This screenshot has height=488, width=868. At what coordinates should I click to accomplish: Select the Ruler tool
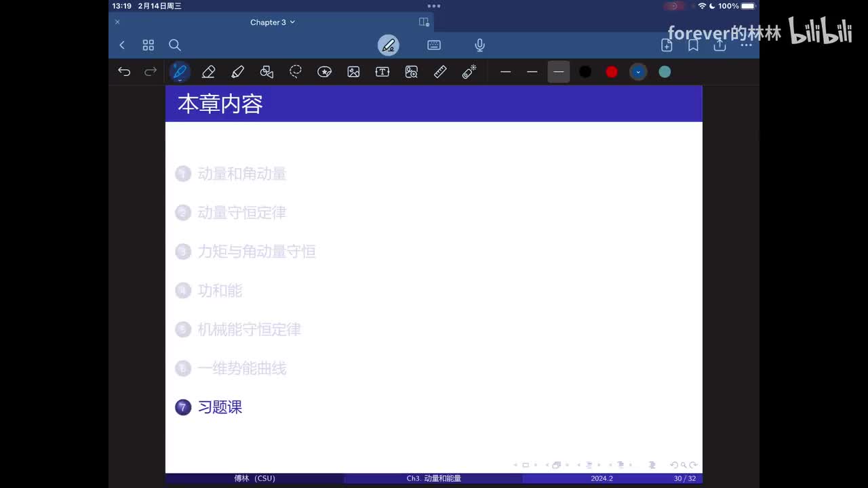(x=440, y=72)
